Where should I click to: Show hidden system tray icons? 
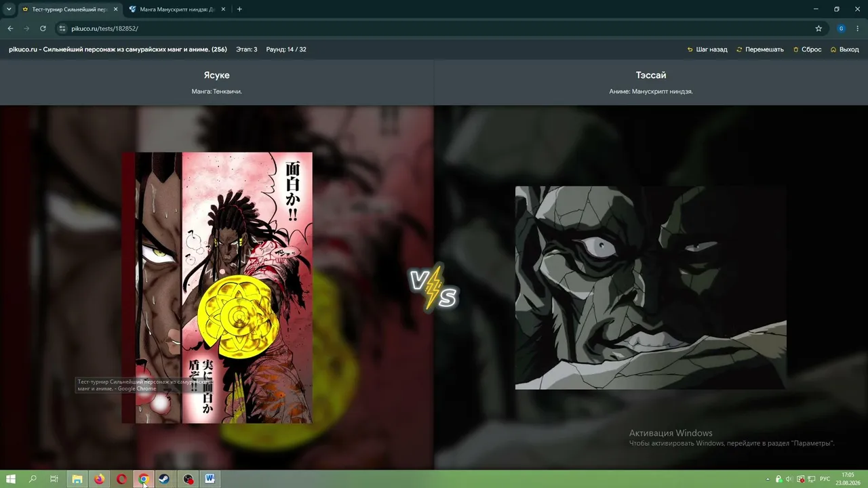768,479
